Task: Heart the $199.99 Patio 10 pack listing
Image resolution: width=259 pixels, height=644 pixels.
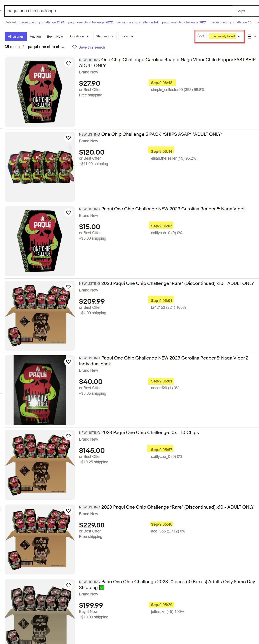Action: (68, 585)
